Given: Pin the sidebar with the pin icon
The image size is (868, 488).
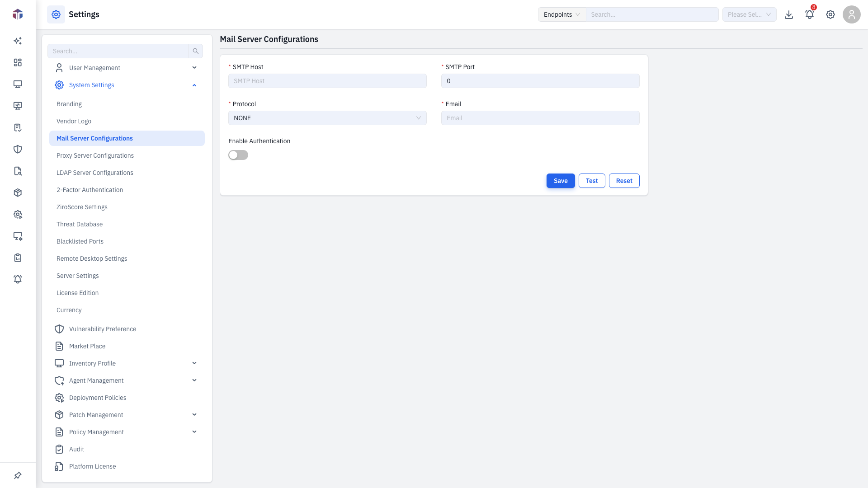Looking at the screenshot, I should 18,475.
